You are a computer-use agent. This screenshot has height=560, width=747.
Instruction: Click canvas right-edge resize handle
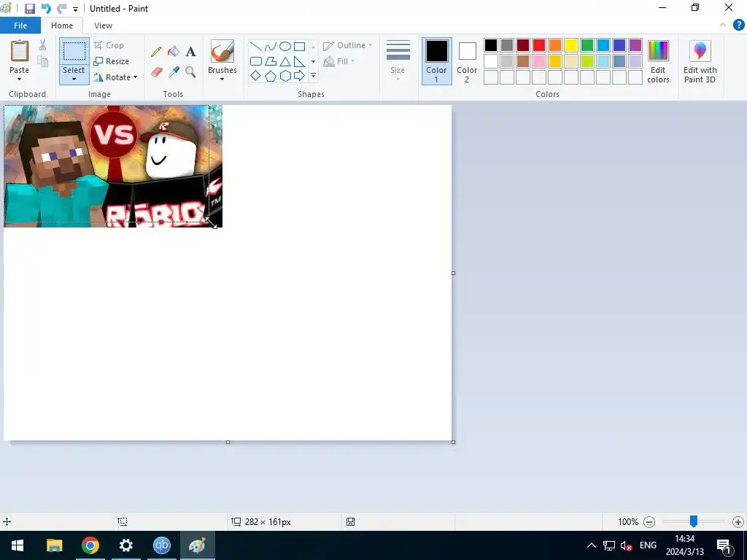(453, 273)
